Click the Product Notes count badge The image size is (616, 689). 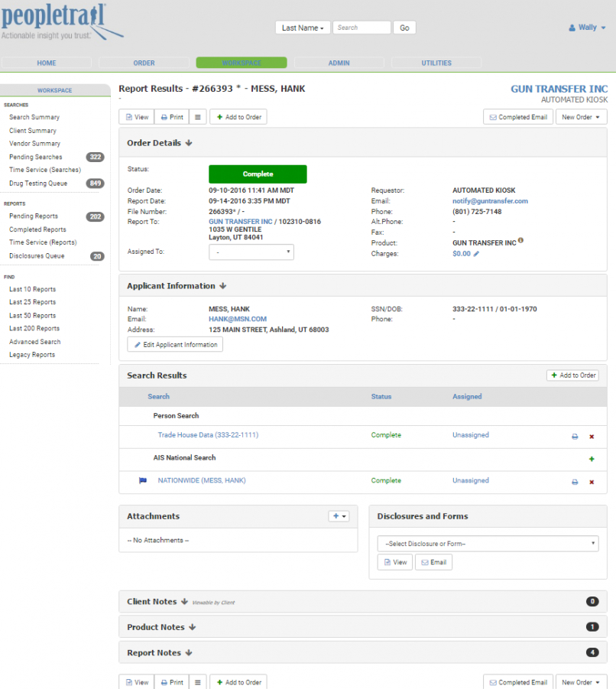click(592, 627)
